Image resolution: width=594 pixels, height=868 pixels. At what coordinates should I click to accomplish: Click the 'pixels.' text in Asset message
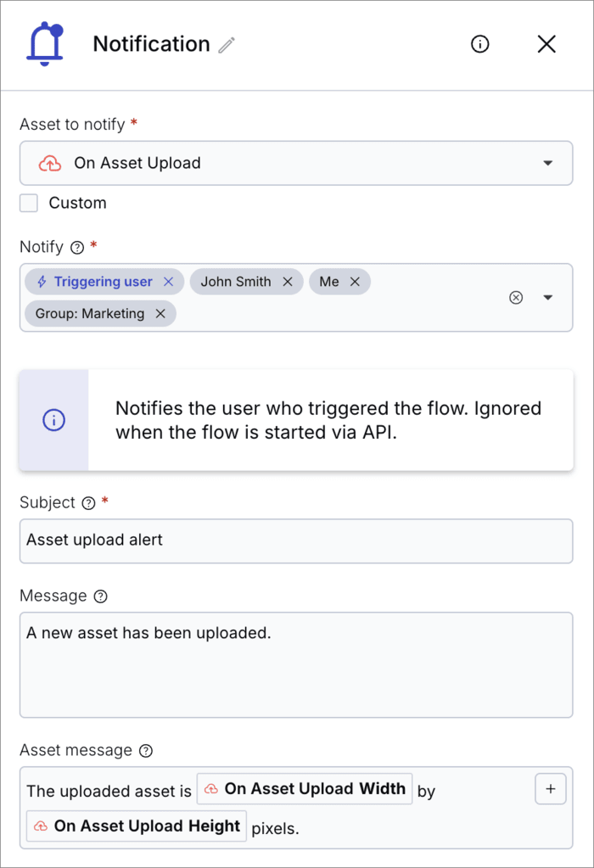275,829
